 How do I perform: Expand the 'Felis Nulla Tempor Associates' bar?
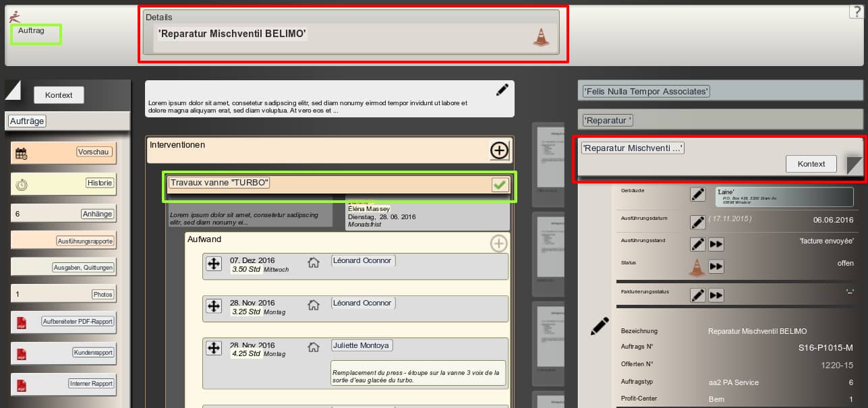(720, 91)
